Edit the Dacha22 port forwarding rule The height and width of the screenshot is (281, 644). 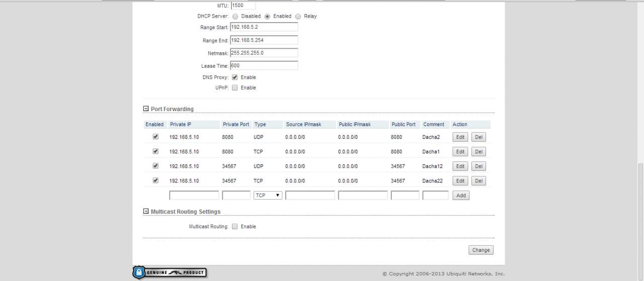pos(460,181)
